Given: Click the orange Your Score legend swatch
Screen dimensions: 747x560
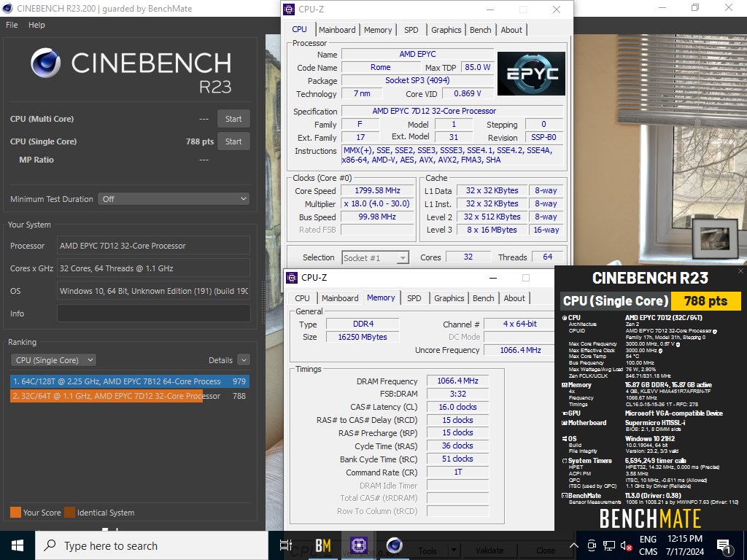Looking at the screenshot, I should 16,513.
